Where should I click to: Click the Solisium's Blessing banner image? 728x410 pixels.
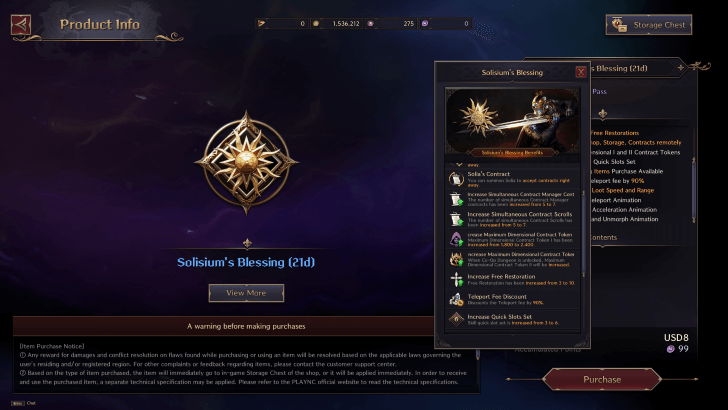pos(513,122)
